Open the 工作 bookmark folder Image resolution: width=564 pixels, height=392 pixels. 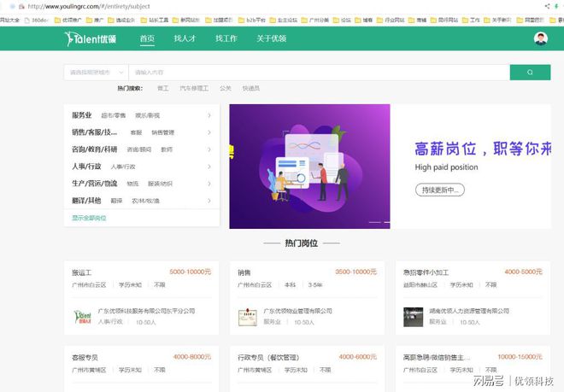coord(471,20)
